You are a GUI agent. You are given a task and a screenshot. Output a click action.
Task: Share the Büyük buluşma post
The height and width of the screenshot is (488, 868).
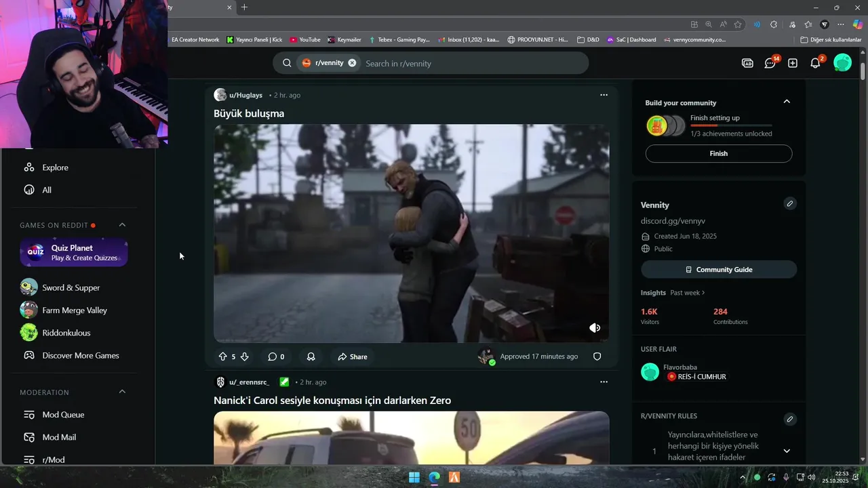[x=353, y=357]
